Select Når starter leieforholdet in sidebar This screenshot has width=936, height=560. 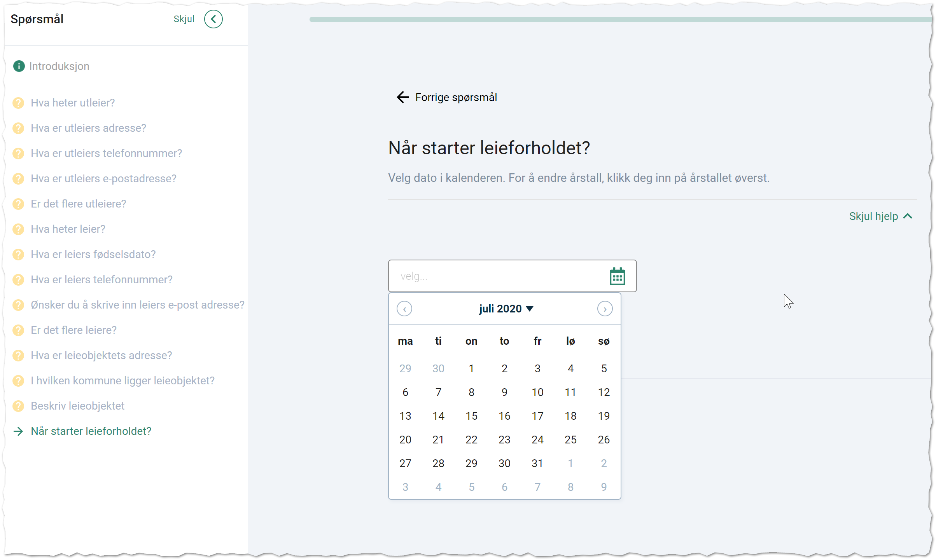pyautogui.click(x=91, y=431)
